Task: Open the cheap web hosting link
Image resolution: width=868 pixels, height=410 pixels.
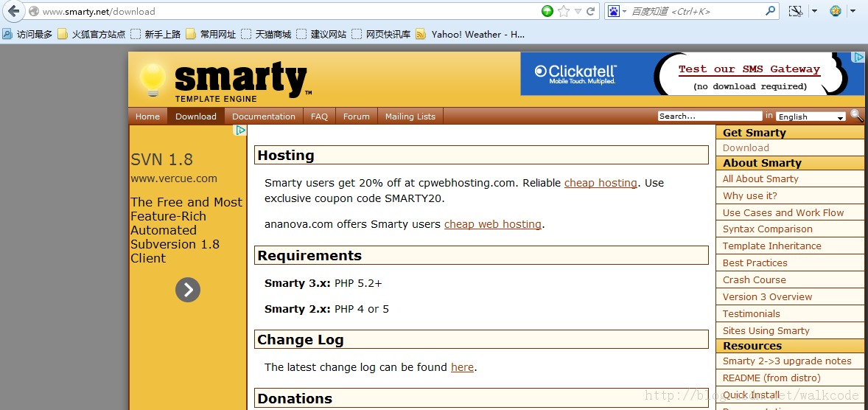Action: pyautogui.click(x=493, y=224)
